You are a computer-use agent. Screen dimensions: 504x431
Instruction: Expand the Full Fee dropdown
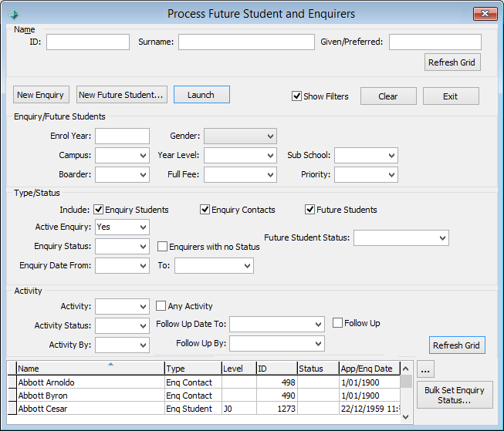240,175
